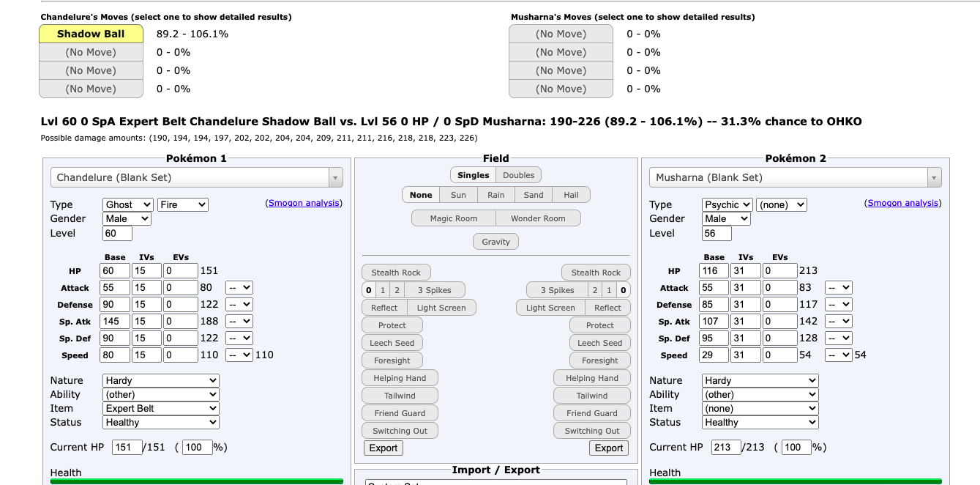Set Chandelure side Spikes to 2
This screenshot has width=980, height=485.
click(x=397, y=290)
